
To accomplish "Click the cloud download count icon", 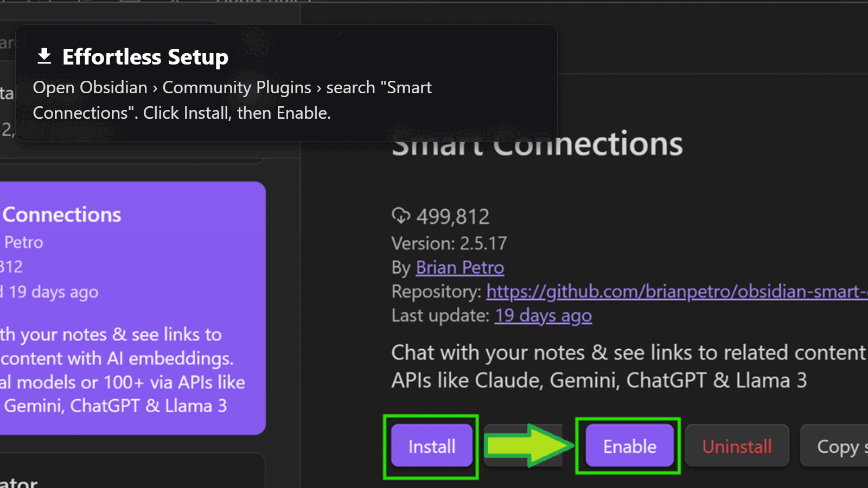I will click(x=401, y=216).
